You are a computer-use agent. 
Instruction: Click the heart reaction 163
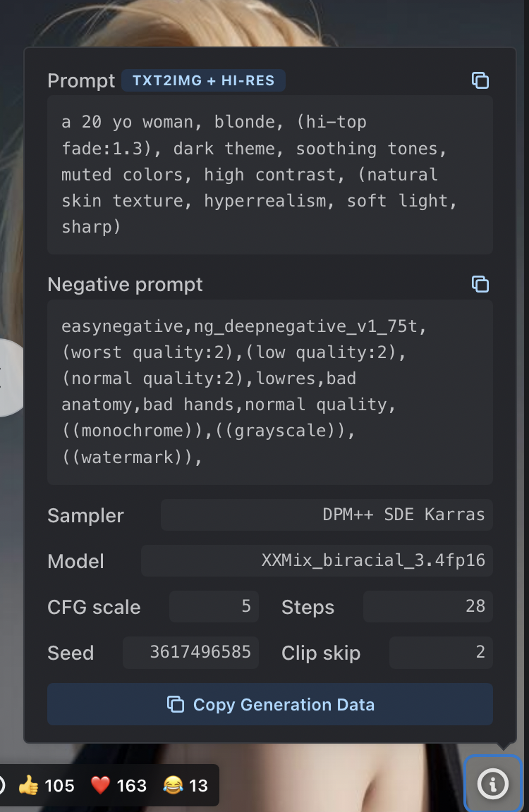pyautogui.click(x=118, y=786)
